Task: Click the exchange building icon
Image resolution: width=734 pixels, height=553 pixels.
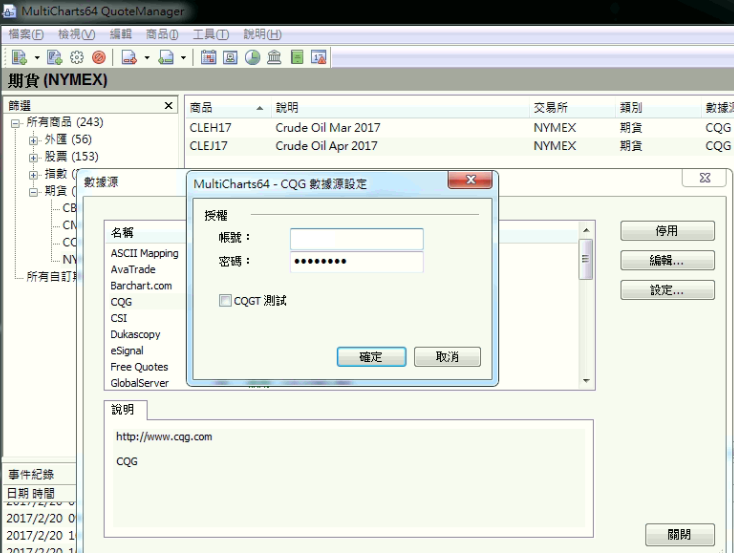Action: point(274,58)
